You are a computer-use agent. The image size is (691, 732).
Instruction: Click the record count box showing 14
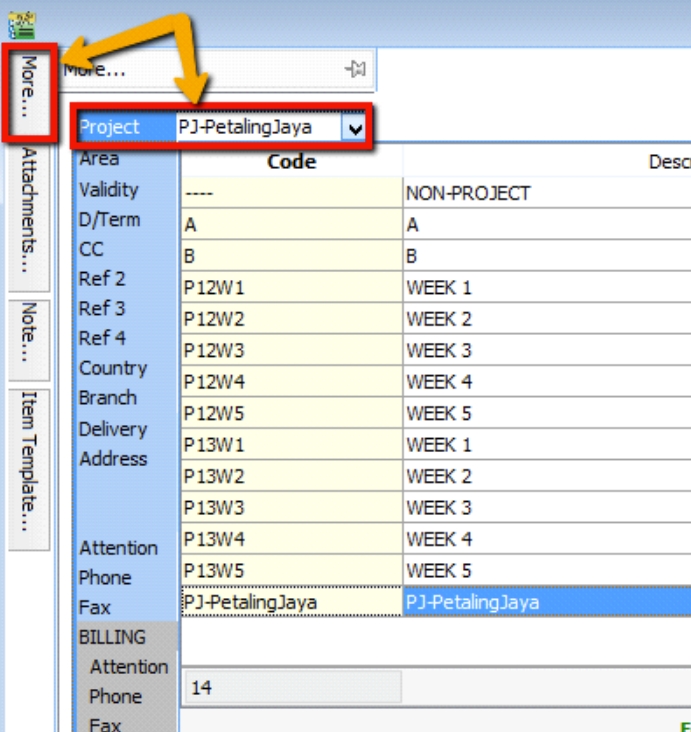coord(291,688)
